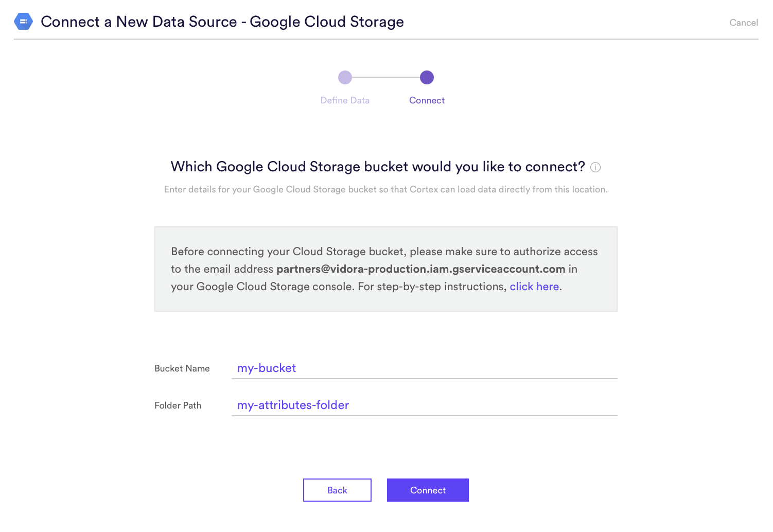Click the Folder Path label
This screenshot has height=532, width=773.
pos(178,405)
